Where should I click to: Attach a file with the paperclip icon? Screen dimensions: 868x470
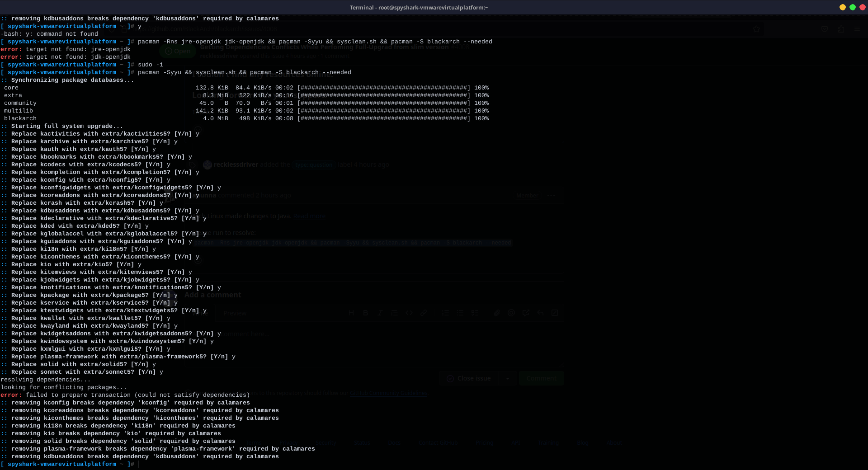(497, 313)
